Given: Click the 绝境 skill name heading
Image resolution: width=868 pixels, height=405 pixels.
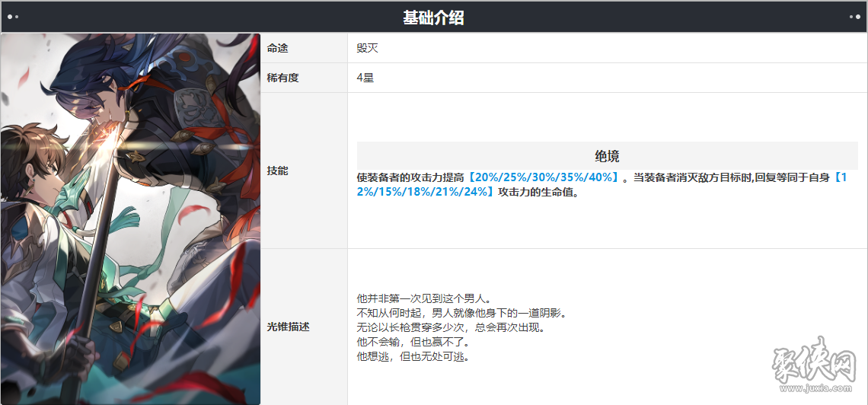Looking at the screenshot, I should point(608,156).
